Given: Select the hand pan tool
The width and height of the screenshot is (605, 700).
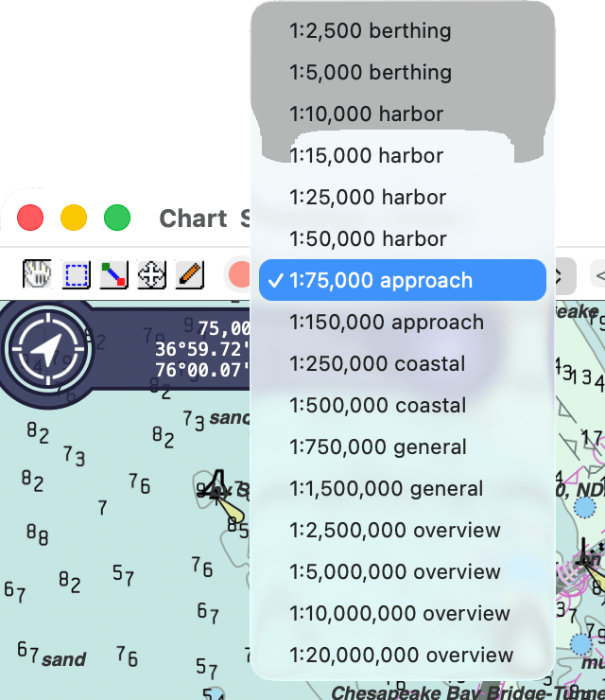Looking at the screenshot, I should point(37,273).
